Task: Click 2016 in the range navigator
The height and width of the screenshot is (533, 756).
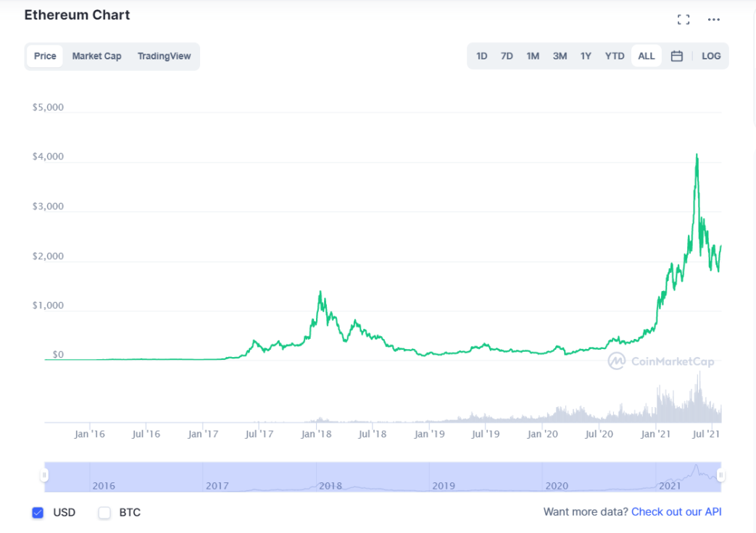Action: (104, 486)
